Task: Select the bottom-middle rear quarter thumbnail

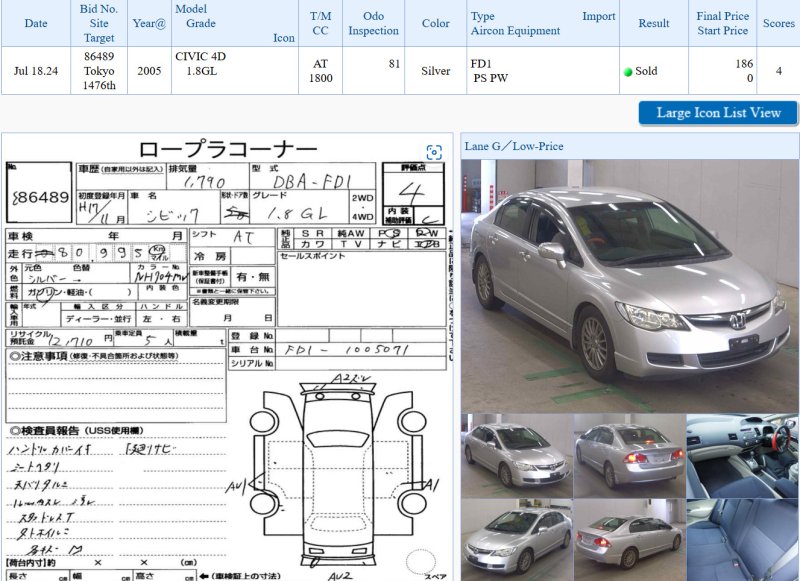Action: (x=628, y=540)
